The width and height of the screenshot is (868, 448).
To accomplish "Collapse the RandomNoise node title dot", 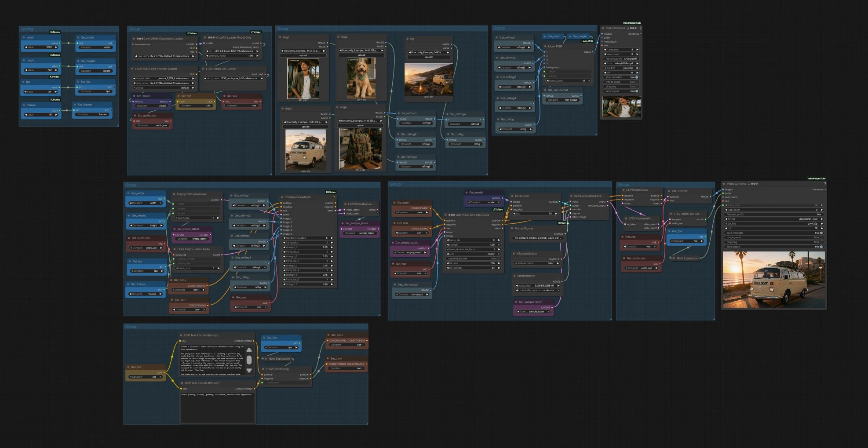I will point(514,276).
